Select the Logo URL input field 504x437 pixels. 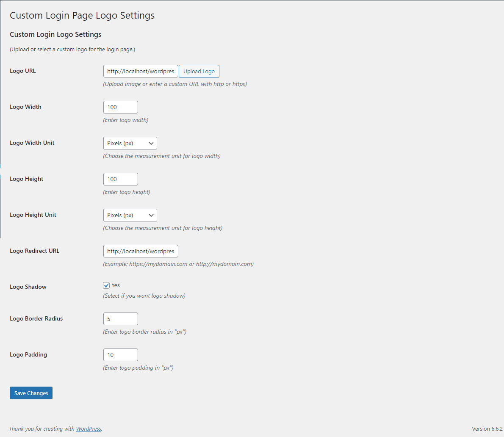pyautogui.click(x=140, y=71)
